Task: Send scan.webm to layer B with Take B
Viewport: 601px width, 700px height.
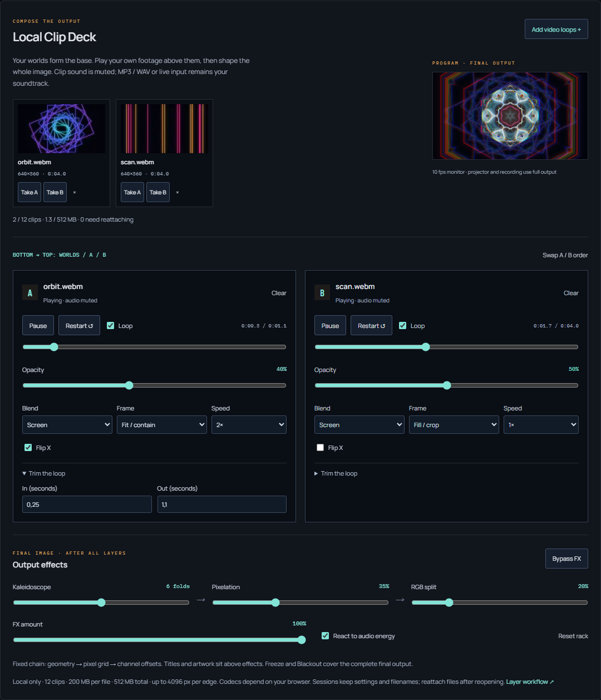Action: 158,192
